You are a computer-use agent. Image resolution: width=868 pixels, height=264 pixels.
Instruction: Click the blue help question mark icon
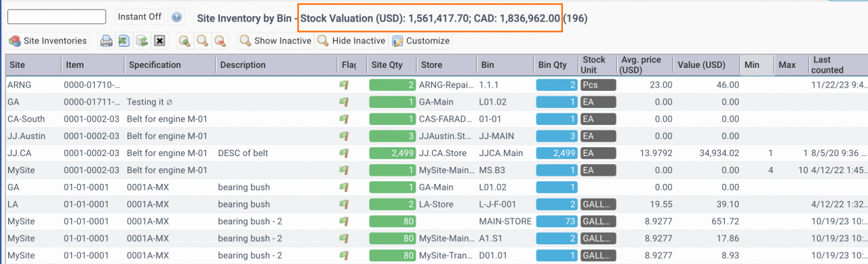(176, 17)
